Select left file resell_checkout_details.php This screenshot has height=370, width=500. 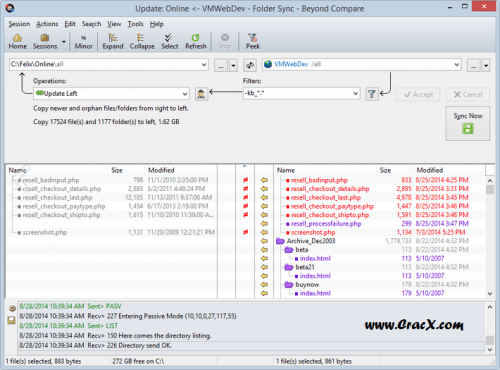click(62, 189)
